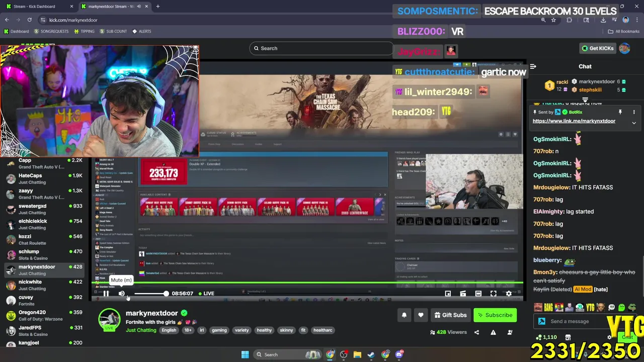644x362 pixels.
Task: Open the link.me/markynxtdoor link in chat
Action: tap(574, 121)
